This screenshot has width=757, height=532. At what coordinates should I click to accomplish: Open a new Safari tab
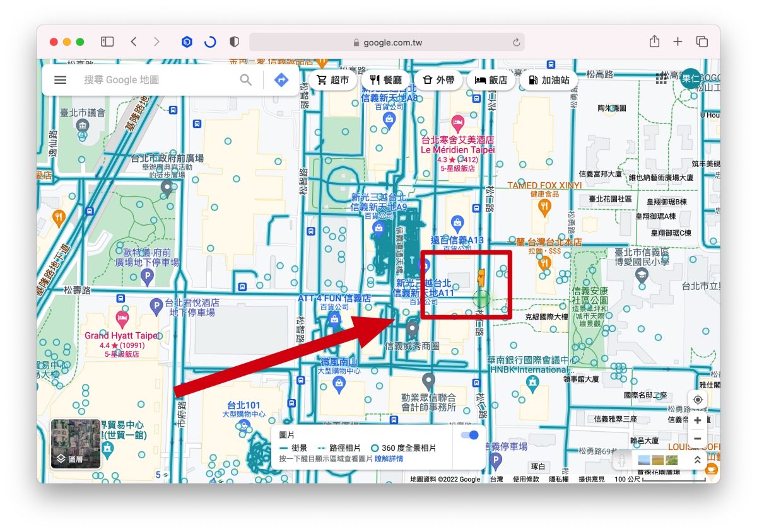[x=678, y=42]
